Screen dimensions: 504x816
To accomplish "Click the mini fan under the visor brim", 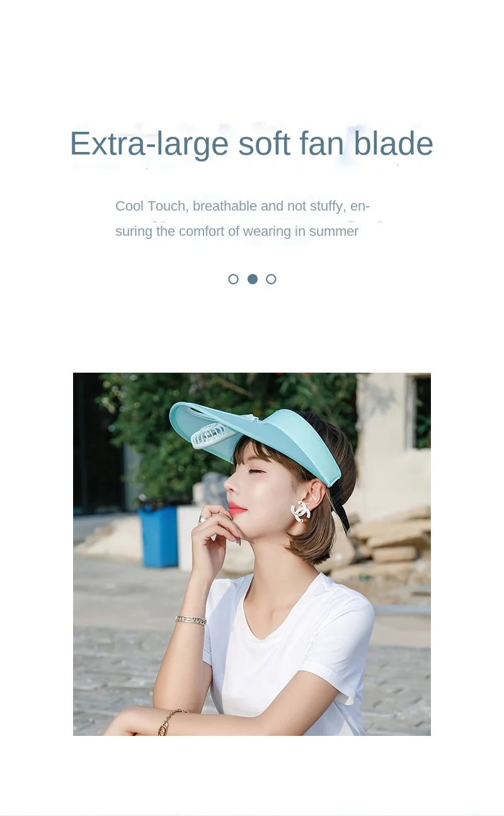I will coord(212,436).
